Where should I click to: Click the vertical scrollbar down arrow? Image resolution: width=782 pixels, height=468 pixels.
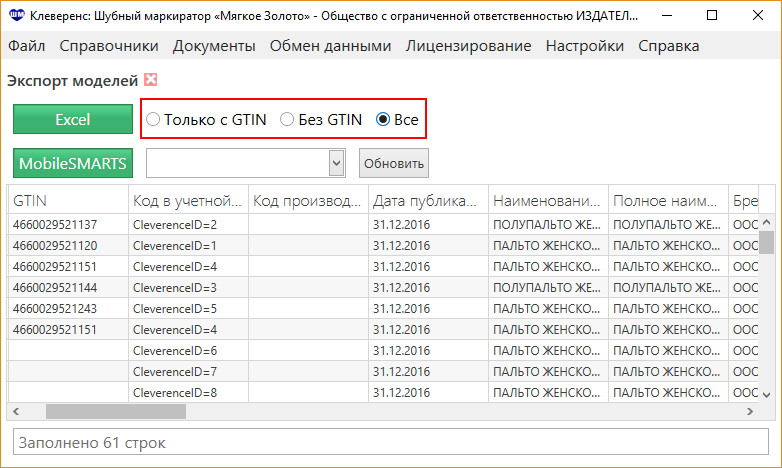[767, 395]
